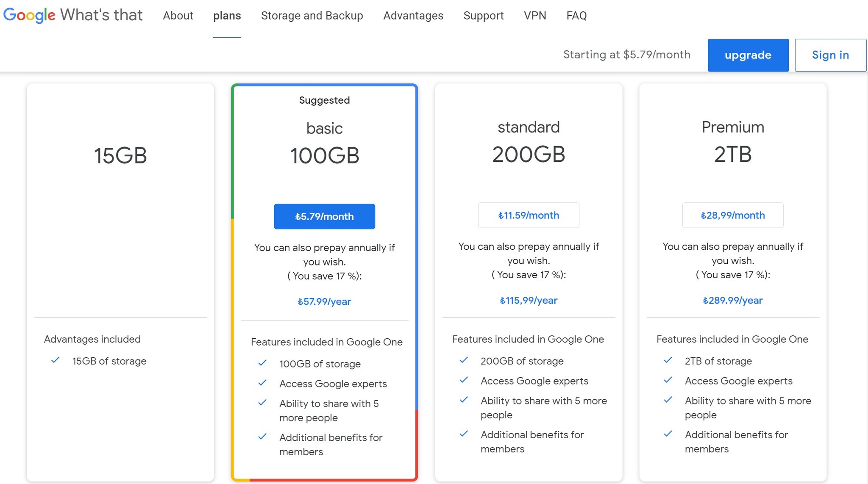Image resolution: width=868 pixels, height=484 pixels.
Task: Choose the Premium ₺28,99/month plan button
Action: point(733,215)
